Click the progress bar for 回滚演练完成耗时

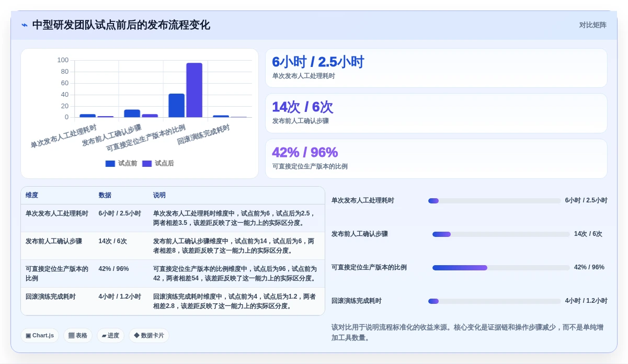494,301
